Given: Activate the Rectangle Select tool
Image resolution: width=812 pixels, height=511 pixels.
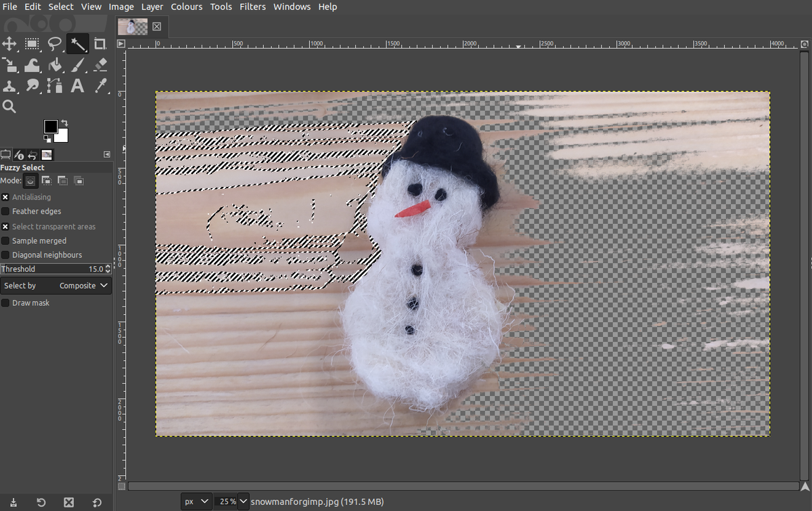Looking at the screenshot, I should (32, 44).
